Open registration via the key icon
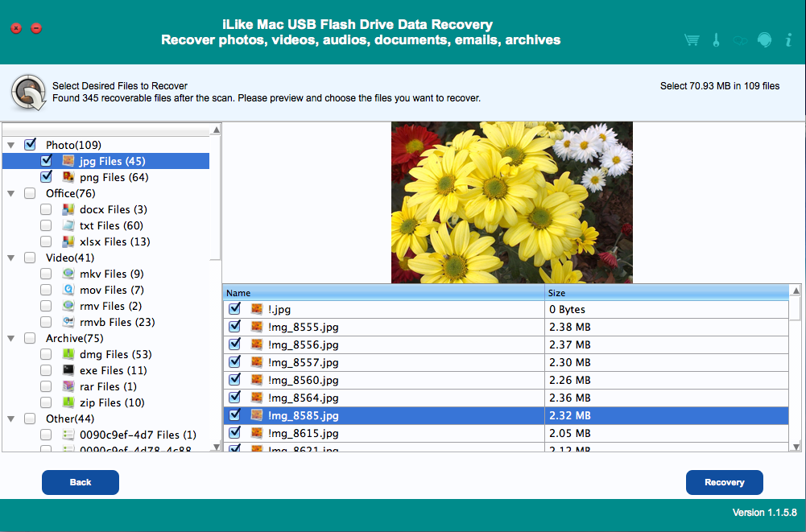 (x=715, y=40)
